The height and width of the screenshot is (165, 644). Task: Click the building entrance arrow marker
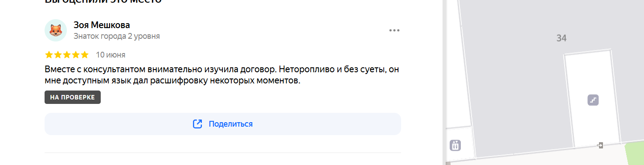point(600,145)
